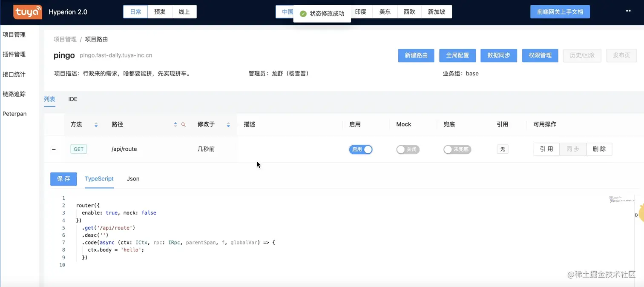The image size is (644, 287).
Task: Toggle the Mock 关闭 switch
Action: (408, 149)
